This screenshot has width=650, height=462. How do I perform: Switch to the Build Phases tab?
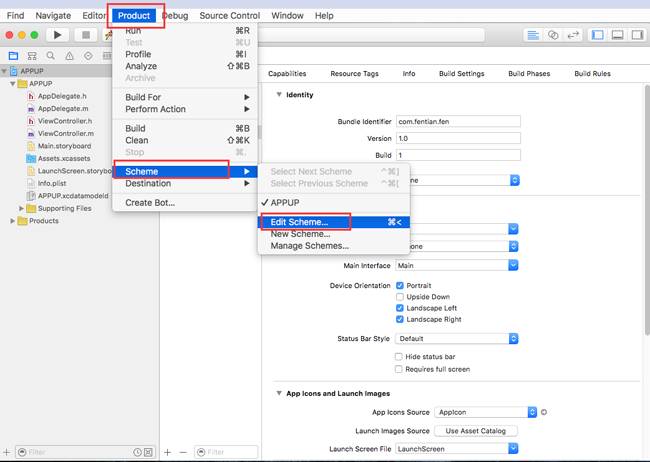(x=529, y=73)
